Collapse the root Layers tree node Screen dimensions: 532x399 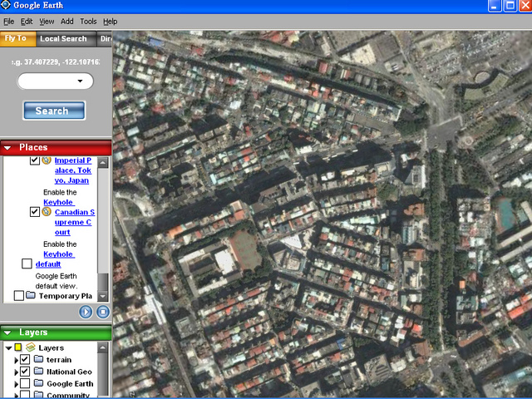[9, 347]
